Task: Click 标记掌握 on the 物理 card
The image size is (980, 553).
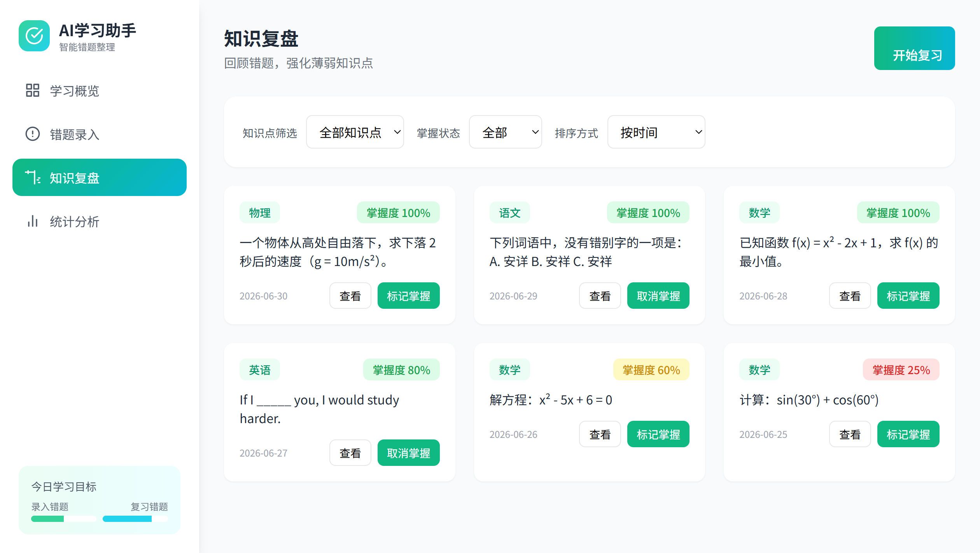Action: (409, 296)
